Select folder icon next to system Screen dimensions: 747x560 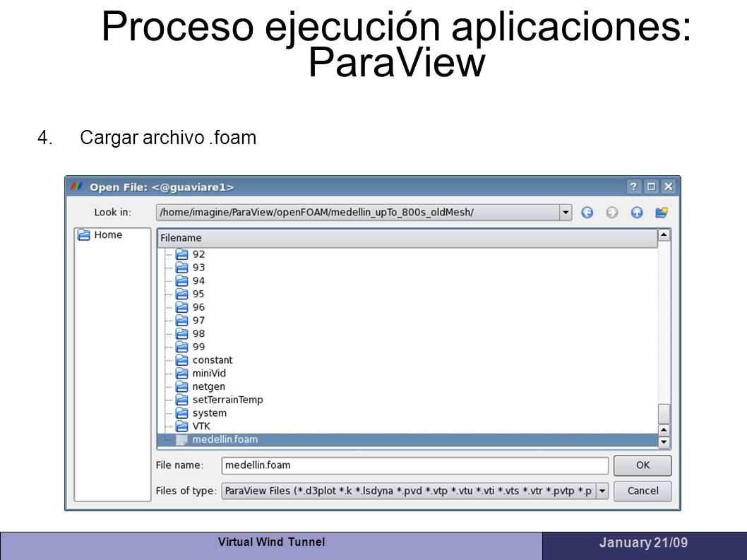(181, 413)
